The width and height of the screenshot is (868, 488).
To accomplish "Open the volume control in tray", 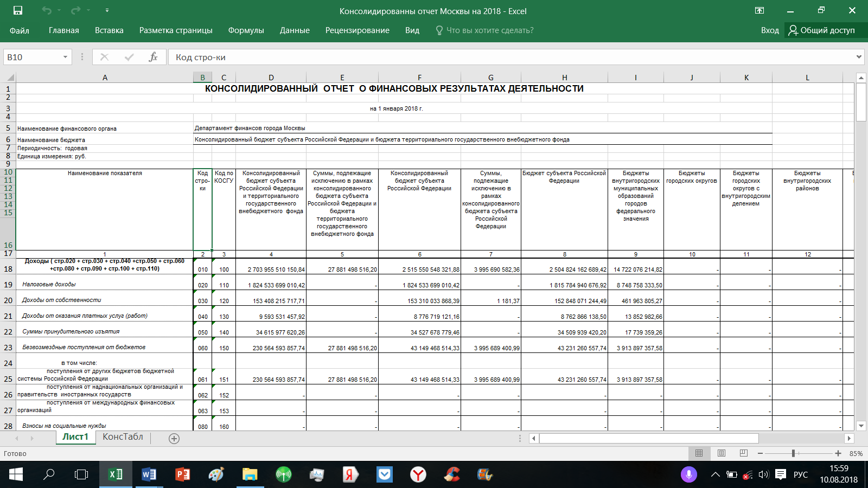I will [x=764, y=475].
